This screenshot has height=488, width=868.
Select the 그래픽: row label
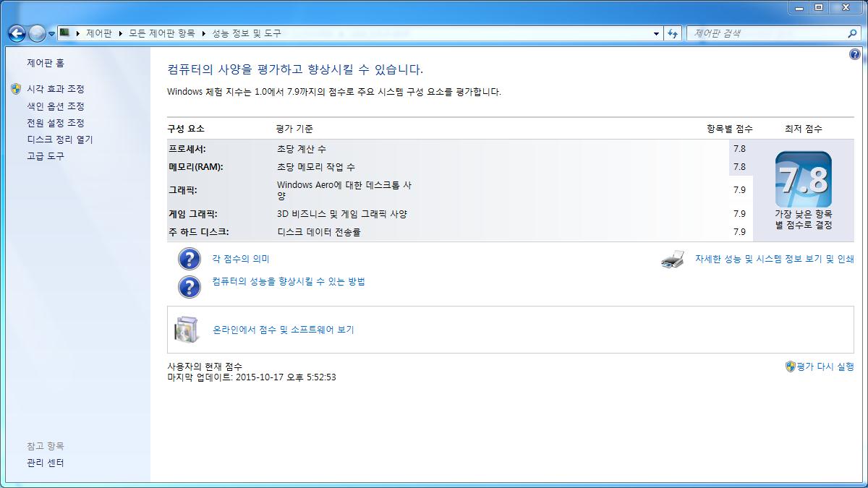(182, 190)
